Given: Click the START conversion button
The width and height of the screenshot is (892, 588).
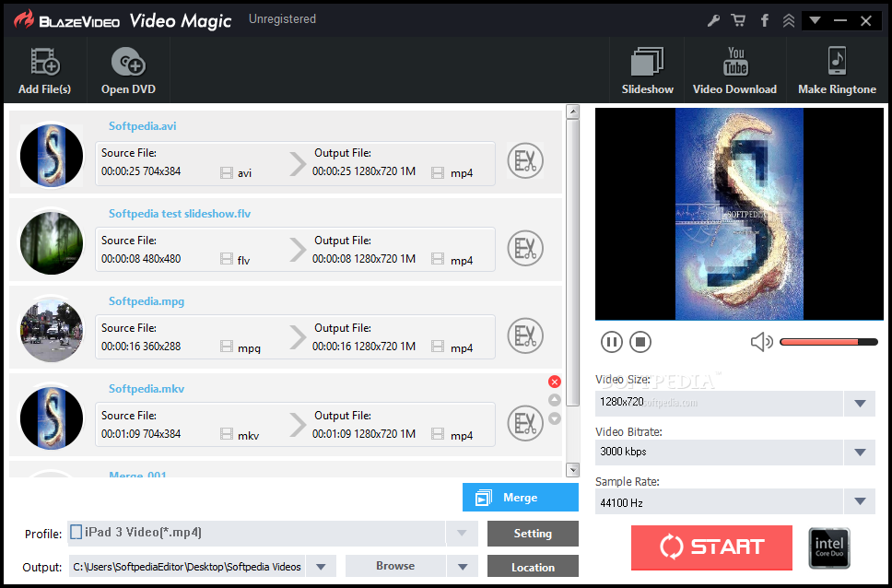Looking at the screenshot, I should (x=711, y=547).
